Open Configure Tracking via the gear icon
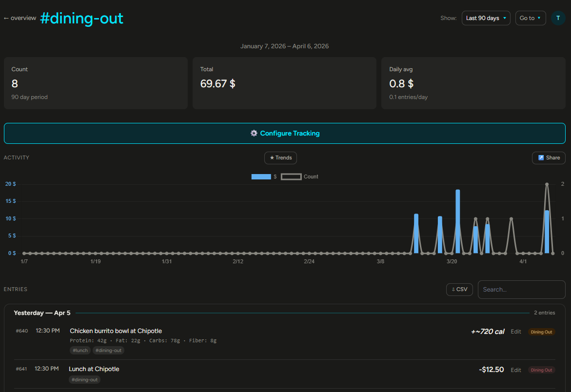This screenshot has width=571, height=392. click(x=254, y=133)
